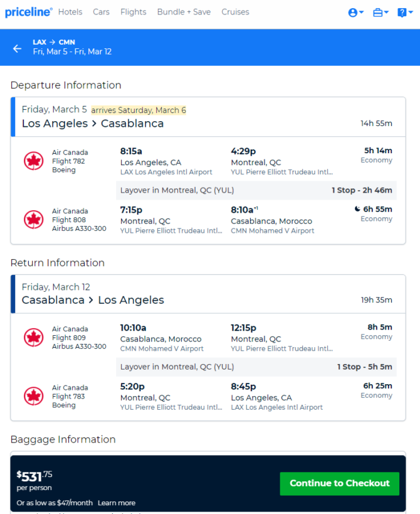The height and width of the screenshot is (514, 420).
Task: Open the help question mark menu
Action: [x=405, y=13]
